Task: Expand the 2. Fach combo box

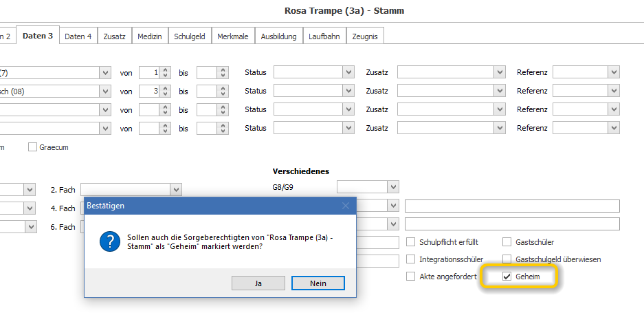Action: coord(176,190)
